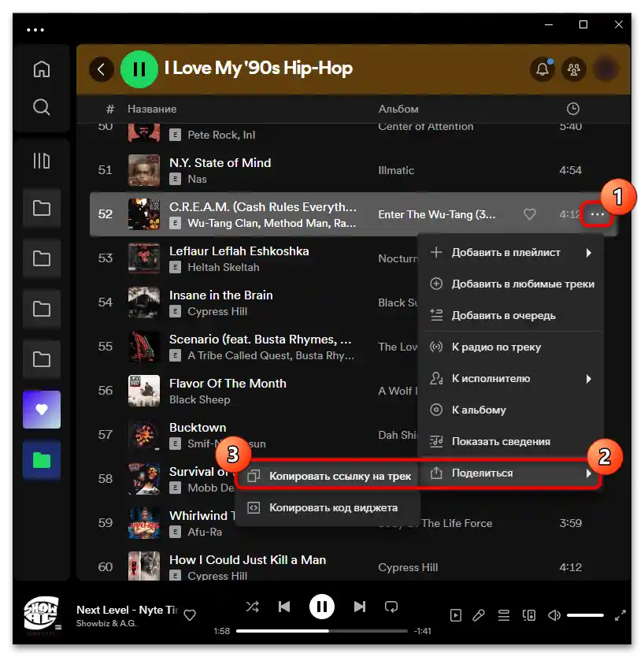The width and height of the screenshot is (644, 657).
Task: Skip to next track
Action: pos(359,607)
